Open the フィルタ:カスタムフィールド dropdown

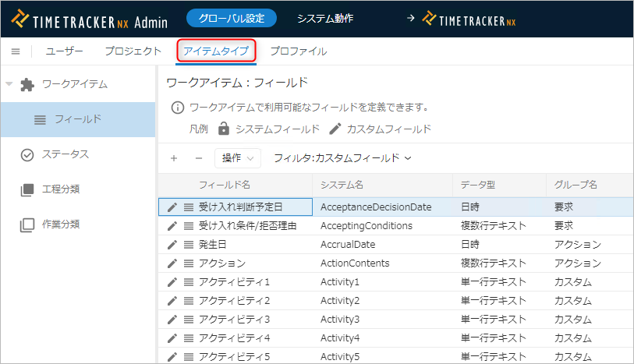342,158
